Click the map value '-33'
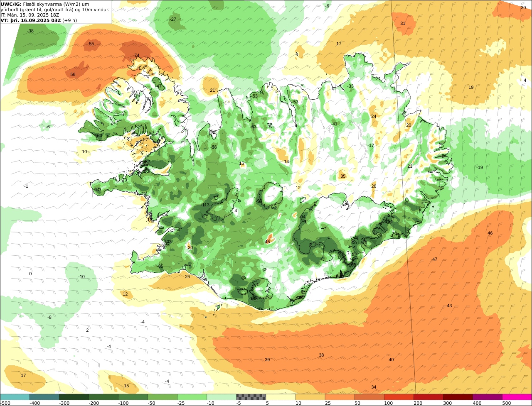The width and height of the screenshot is (532, 406). (x=350, y=86)
